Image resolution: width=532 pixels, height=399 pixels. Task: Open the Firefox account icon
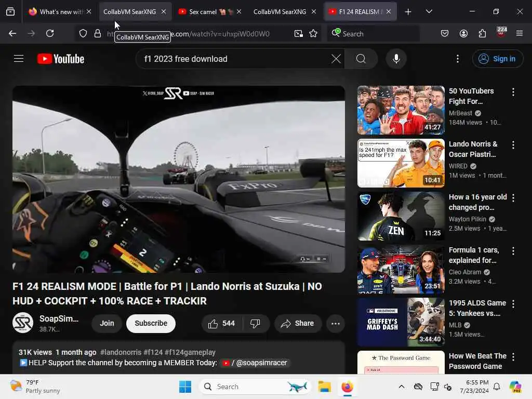coord(463,33)
